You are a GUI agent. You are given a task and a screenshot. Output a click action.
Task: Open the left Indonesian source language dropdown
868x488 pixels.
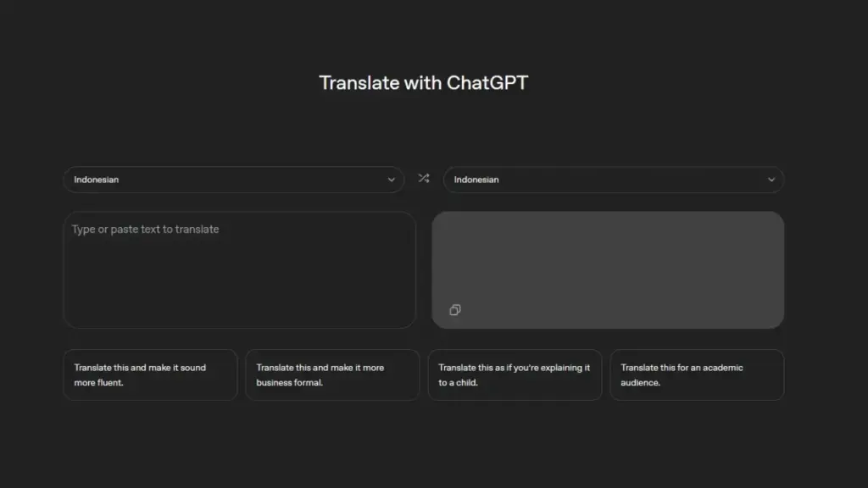coord(233,180)
